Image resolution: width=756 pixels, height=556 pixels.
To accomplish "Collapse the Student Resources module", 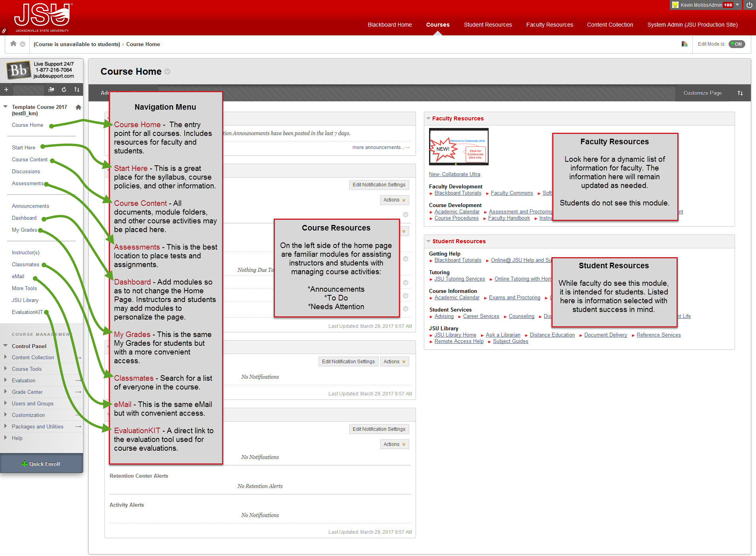I will tap(428, 241).
